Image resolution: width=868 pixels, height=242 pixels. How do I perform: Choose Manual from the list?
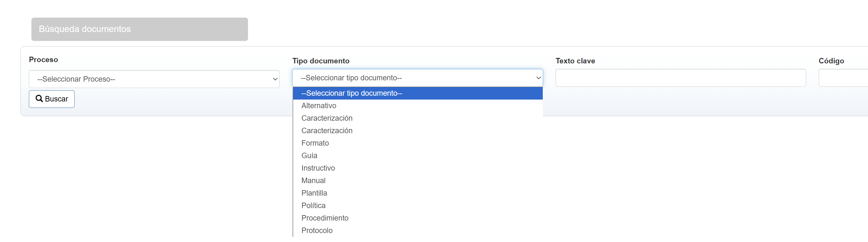tap(417, 181)
